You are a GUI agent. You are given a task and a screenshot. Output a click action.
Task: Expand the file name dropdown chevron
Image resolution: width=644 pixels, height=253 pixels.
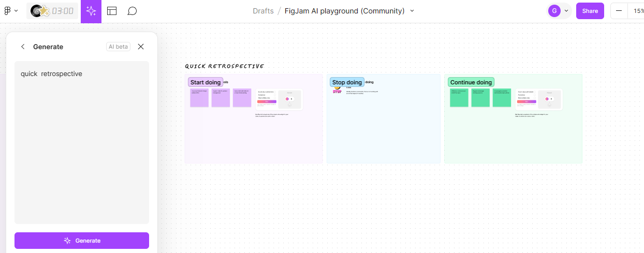point(412,11)
